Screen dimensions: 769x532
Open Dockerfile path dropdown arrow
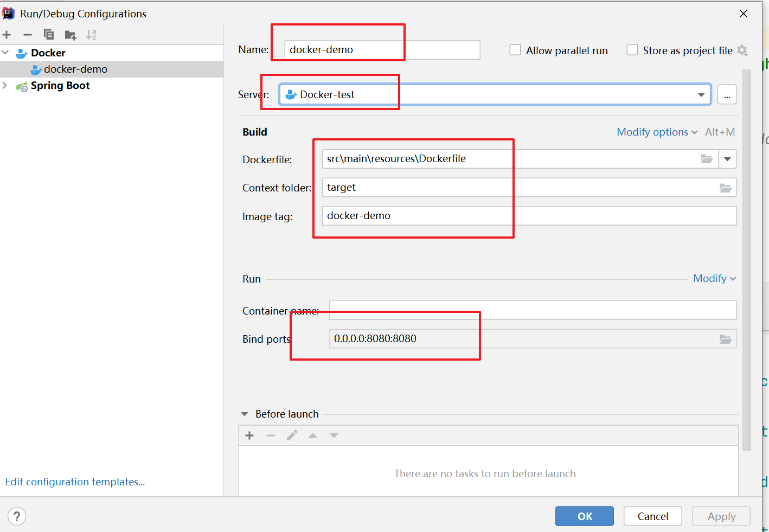[727, 159]
